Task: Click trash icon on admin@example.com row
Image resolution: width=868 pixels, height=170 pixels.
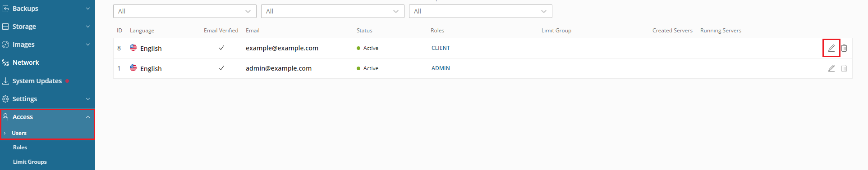Action: pyautogui.click(x=844, y=68)
